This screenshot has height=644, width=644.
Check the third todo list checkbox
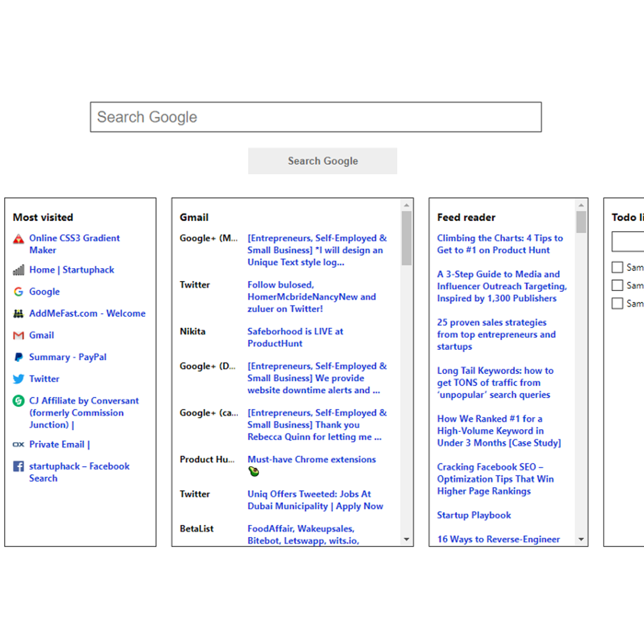617,304
